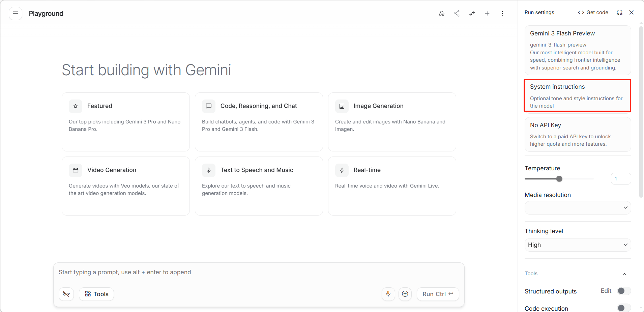
Task: Open the Featured models card
Action: [126, 122]
